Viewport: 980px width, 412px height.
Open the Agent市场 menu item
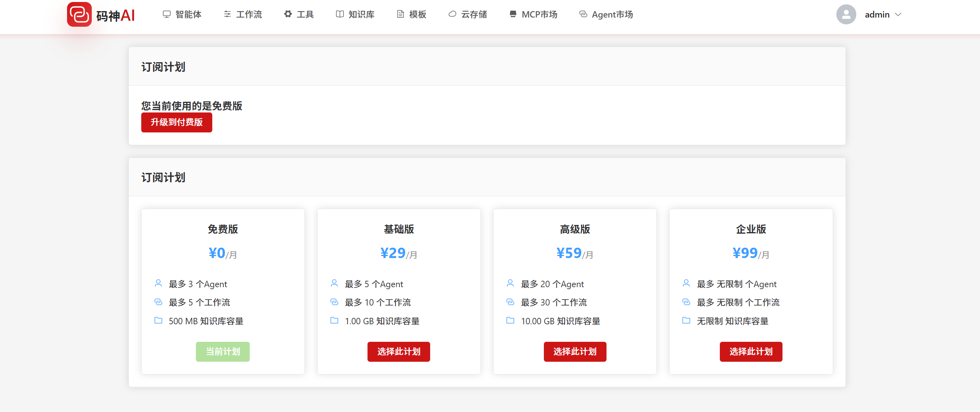pos(612,15)
